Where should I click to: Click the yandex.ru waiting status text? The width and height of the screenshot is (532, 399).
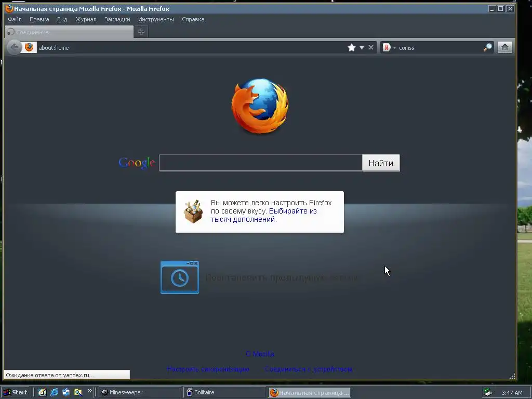(50, 375)
